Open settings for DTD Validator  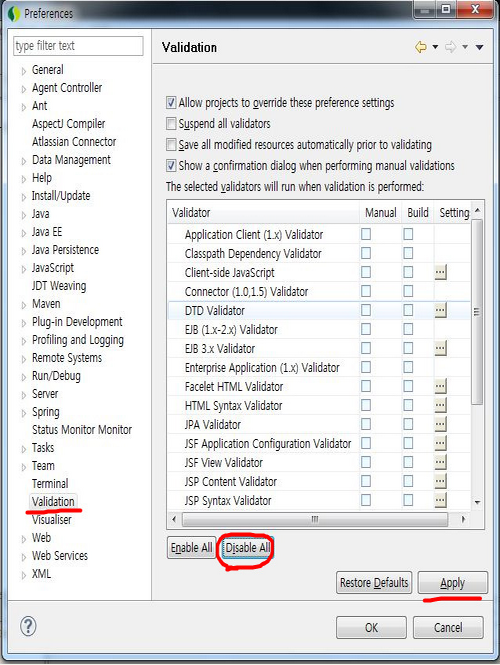click(440, 310)
